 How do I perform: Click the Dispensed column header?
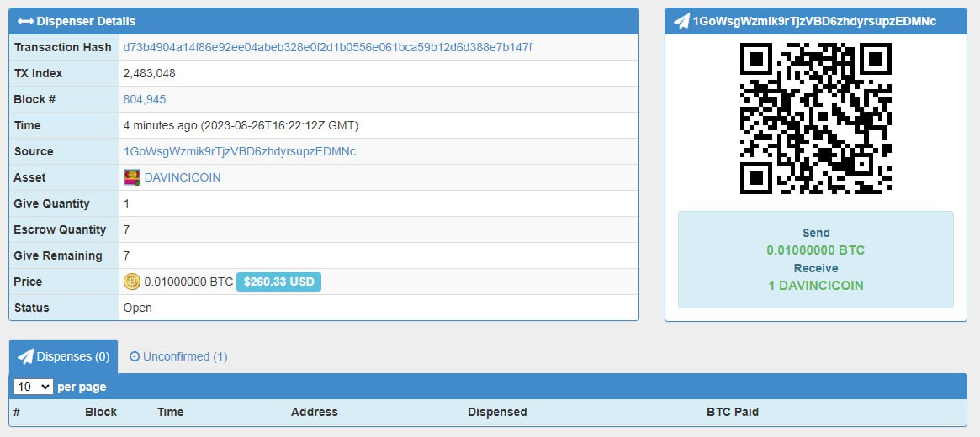pos(497,412)
